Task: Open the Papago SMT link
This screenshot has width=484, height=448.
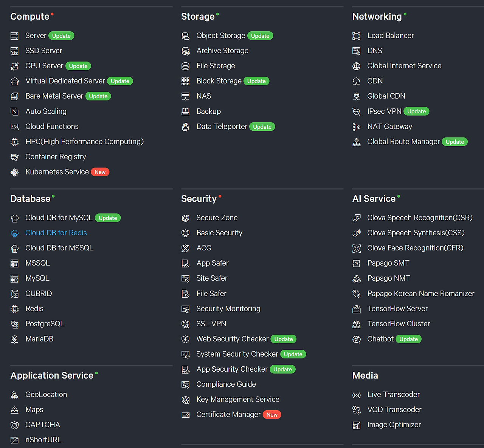Action: (388, 263)
